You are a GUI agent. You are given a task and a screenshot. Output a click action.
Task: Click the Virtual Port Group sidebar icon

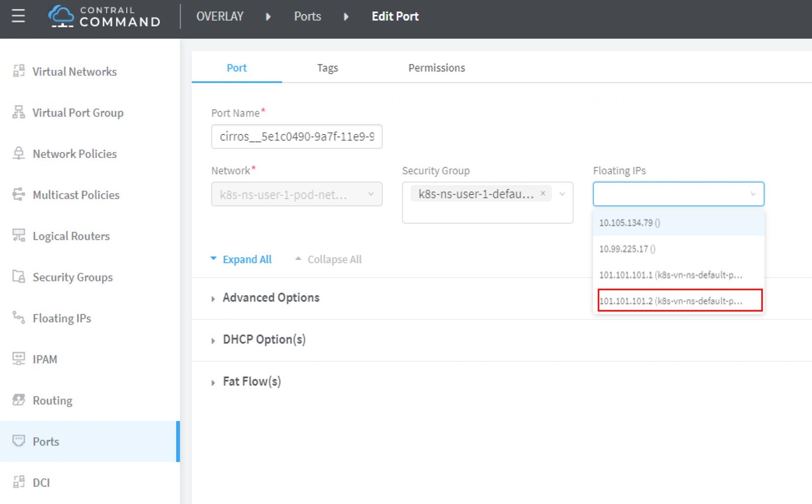click(x=19, y=113)
